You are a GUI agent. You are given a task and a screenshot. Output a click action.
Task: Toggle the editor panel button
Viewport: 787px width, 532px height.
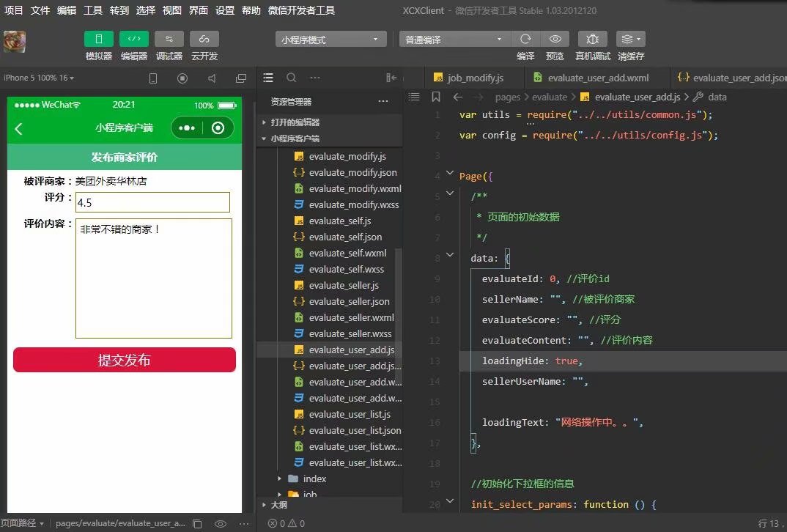click(x=134, y=39)
